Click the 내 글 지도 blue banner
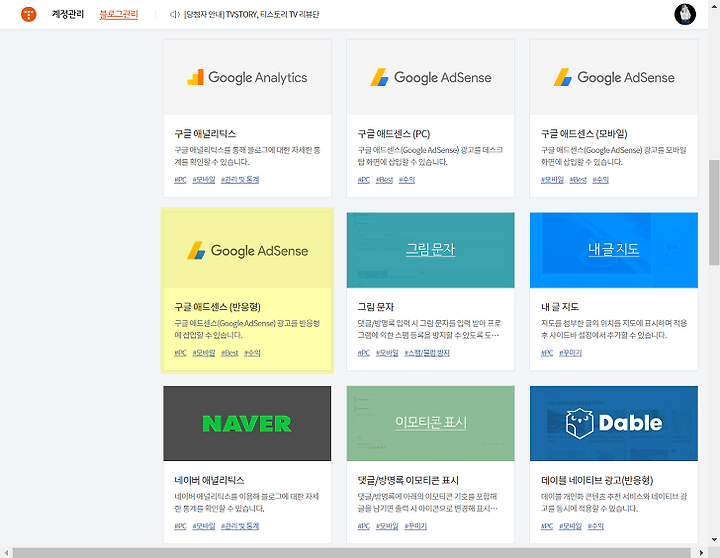 (614, 250)
